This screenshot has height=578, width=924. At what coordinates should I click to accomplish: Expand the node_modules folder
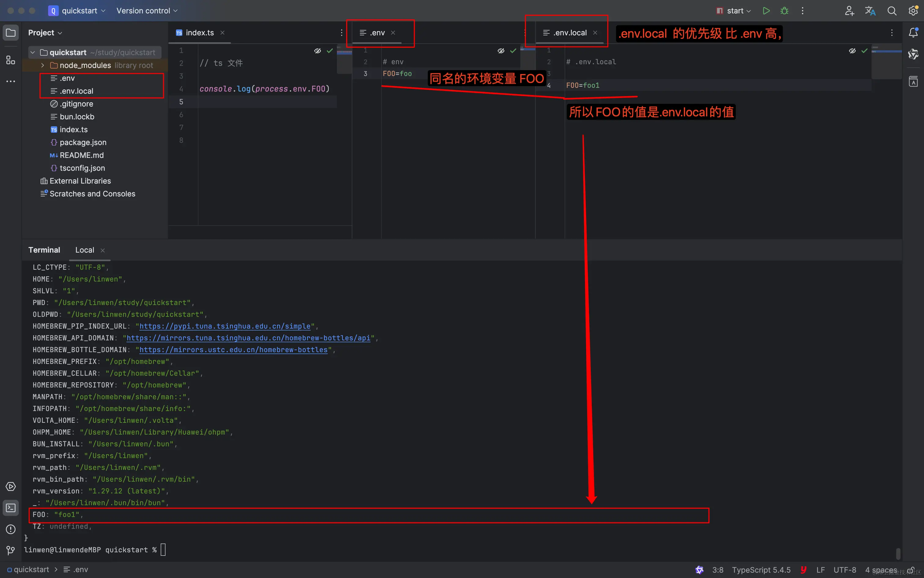point(43,65)
